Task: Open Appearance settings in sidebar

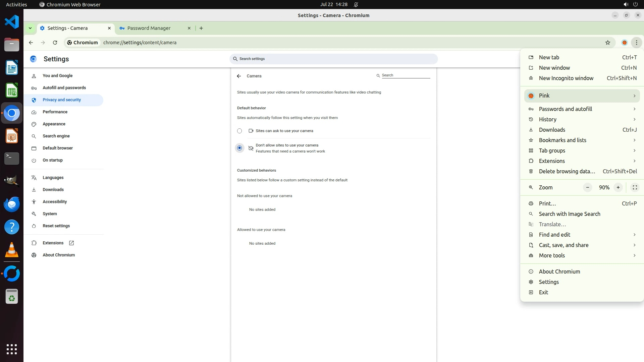Action: 54,124
